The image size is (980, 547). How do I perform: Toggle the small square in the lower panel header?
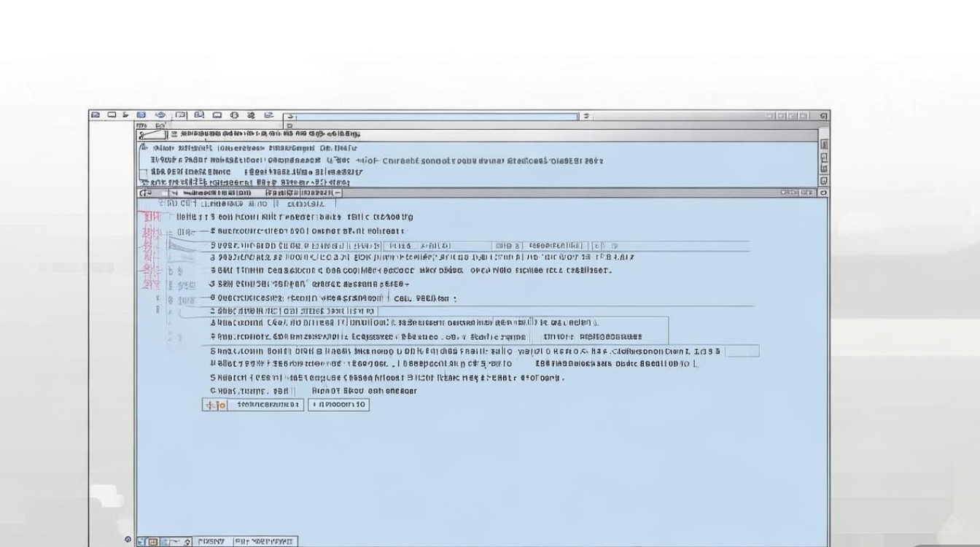pyautogui.click(x=165, y=193)
